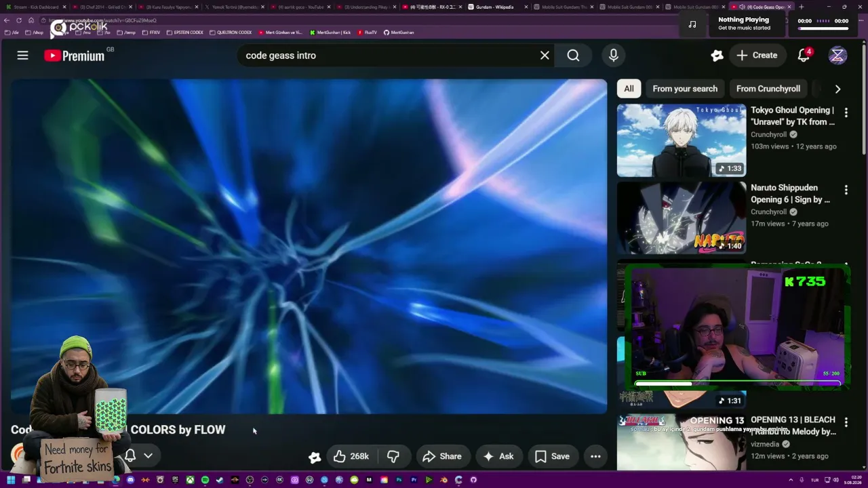Switch to the Chef 2014 tab
Viewport: 868px width, 488px height.
coord(102,7)
